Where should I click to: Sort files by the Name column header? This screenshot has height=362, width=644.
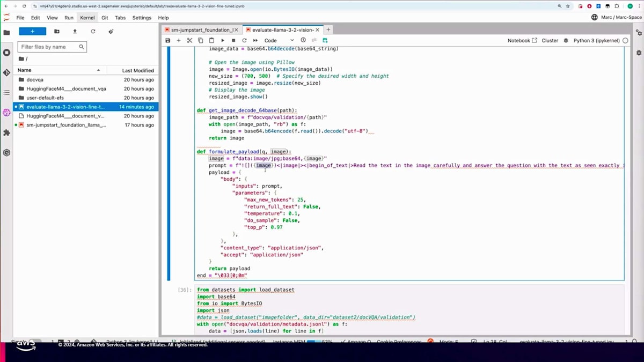pyautogui.click(x=25, y=70)
